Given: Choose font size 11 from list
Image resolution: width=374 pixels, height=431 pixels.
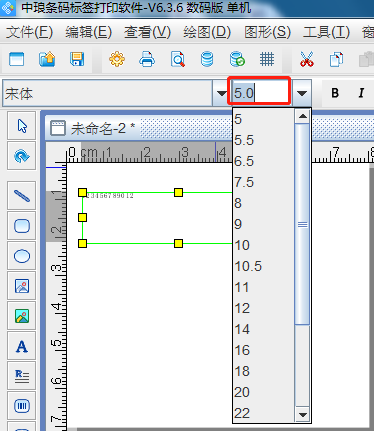Looking at the screenshot, I should [263, 287].
